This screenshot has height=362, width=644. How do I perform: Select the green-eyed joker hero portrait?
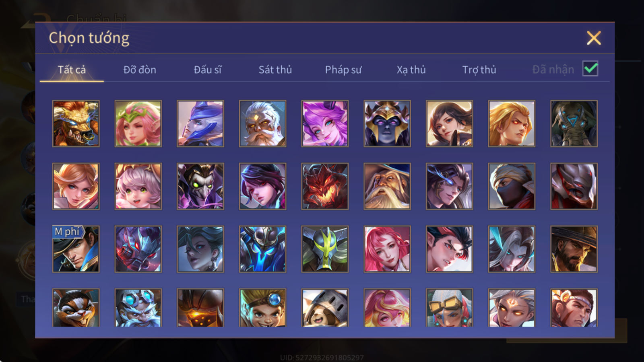point(200,186)
